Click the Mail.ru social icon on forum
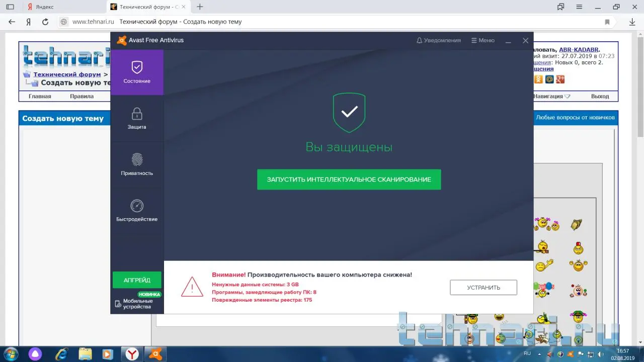This screenshot has width=644, height=362. (x=549, y=79)
